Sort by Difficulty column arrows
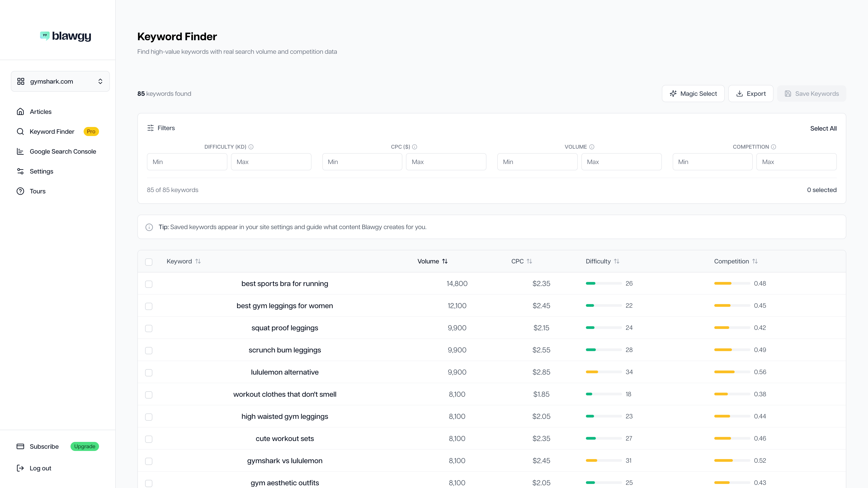This screenshot has height=488, width=868. pyautogui.click(x=617, y=261)
